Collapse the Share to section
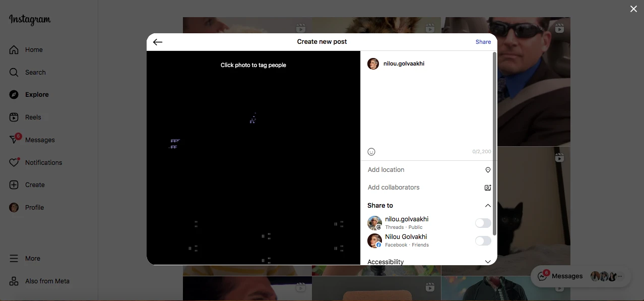 (488, 206)
